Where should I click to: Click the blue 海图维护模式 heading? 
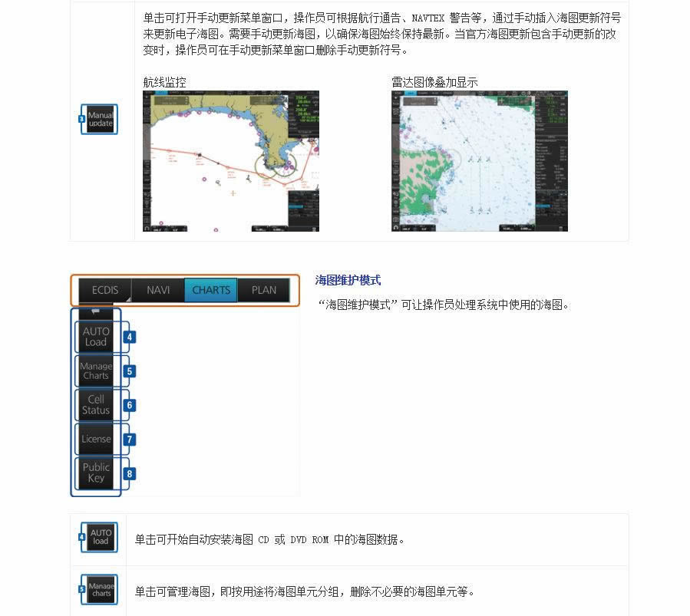click(348, 281)
